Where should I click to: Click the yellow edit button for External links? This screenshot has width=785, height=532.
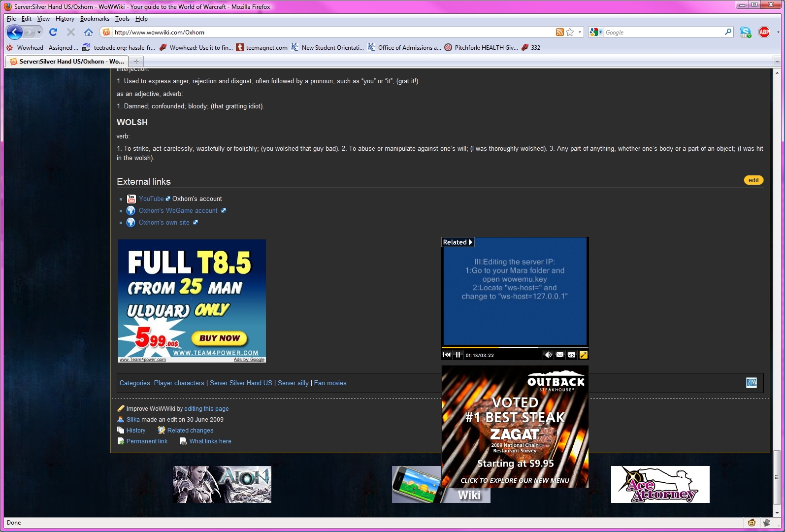tap(753, 180)
